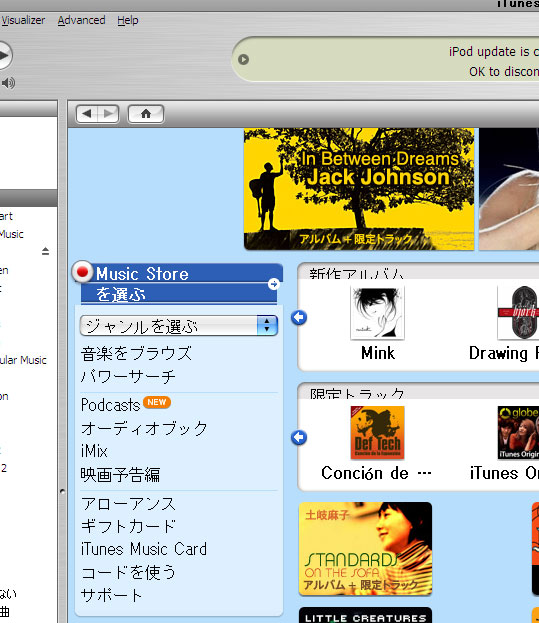Open the Advanced menu
This screenshot has width=539, height=623.
tap(81, 20)
